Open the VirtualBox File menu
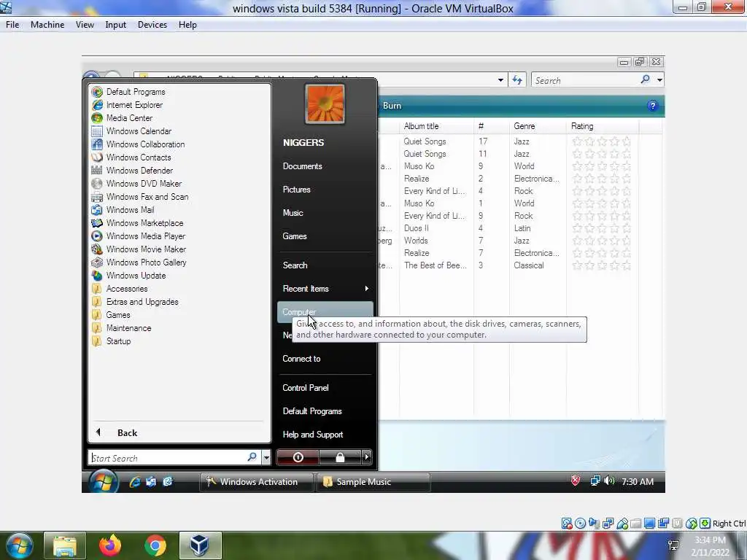Image resolution: width=747 pixels, height=560 pixels. (x=12, y=25)
